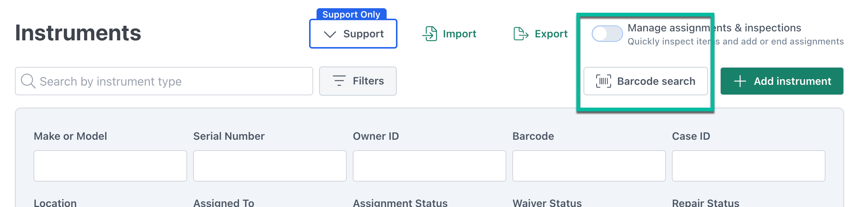This screenshot has width=868, height=207.
Task: Toggle Manage assignments & inspections switch
Action: coord(607,34)
